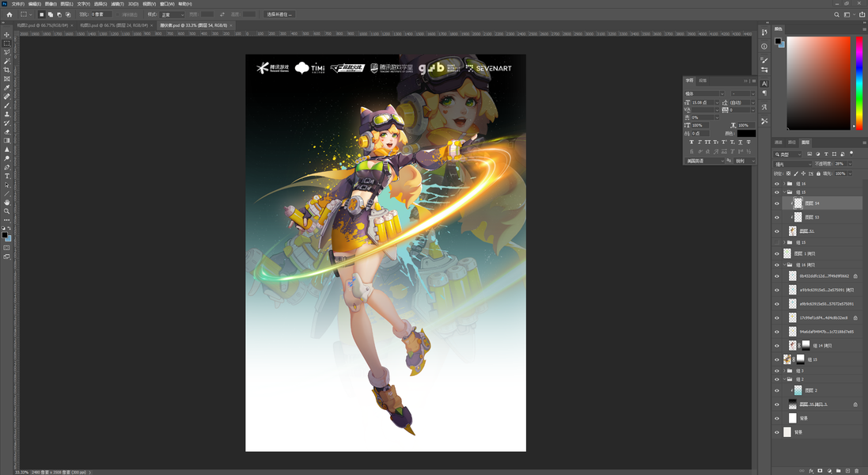
Task: Click the 选择并遮住 button
Action: (x=279, y=14)
